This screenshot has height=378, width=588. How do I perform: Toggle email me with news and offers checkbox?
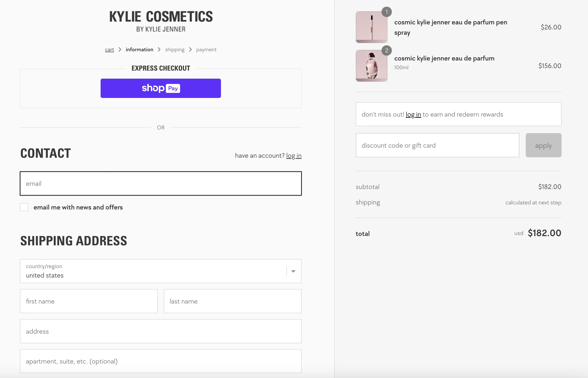pyautogui.click(x=24, y=207)
